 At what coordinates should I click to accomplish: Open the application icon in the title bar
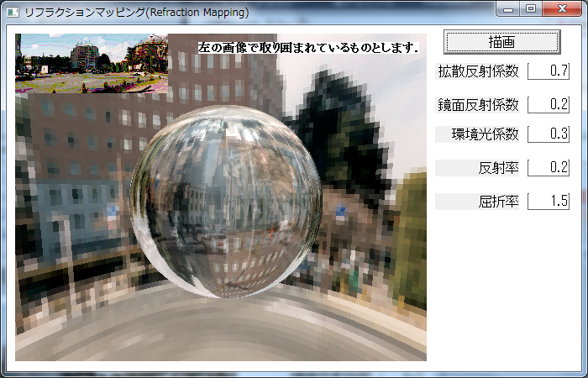13,13
